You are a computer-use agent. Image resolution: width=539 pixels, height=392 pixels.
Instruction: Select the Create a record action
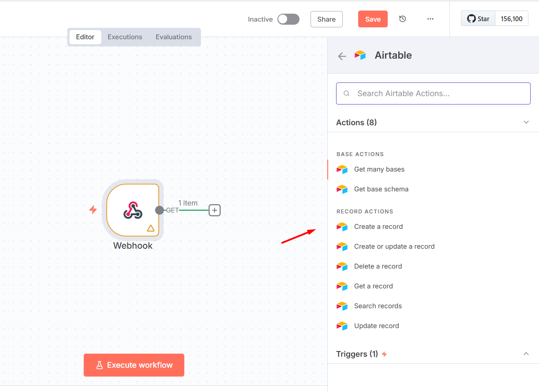(378, 226)
